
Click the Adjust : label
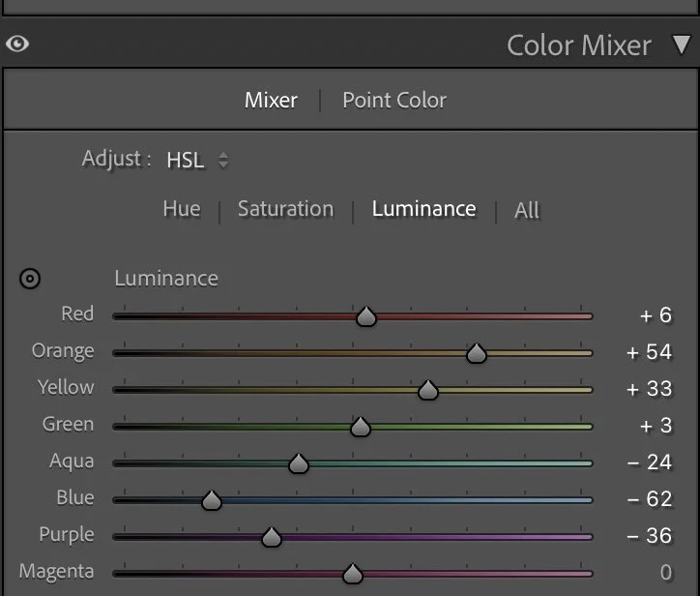coord(117,159)
